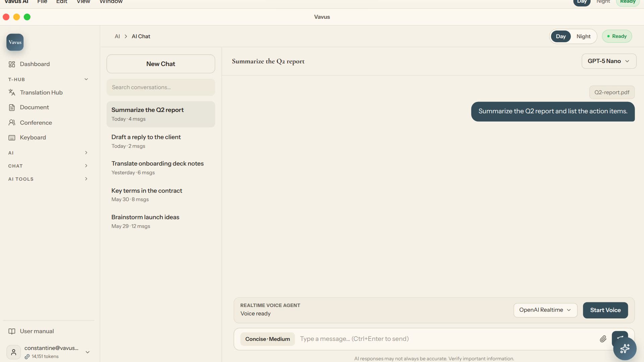This screenshot has height=362, width=644.
Task: Click the AI Chat breadcrumb
Action: pos(141,36)
